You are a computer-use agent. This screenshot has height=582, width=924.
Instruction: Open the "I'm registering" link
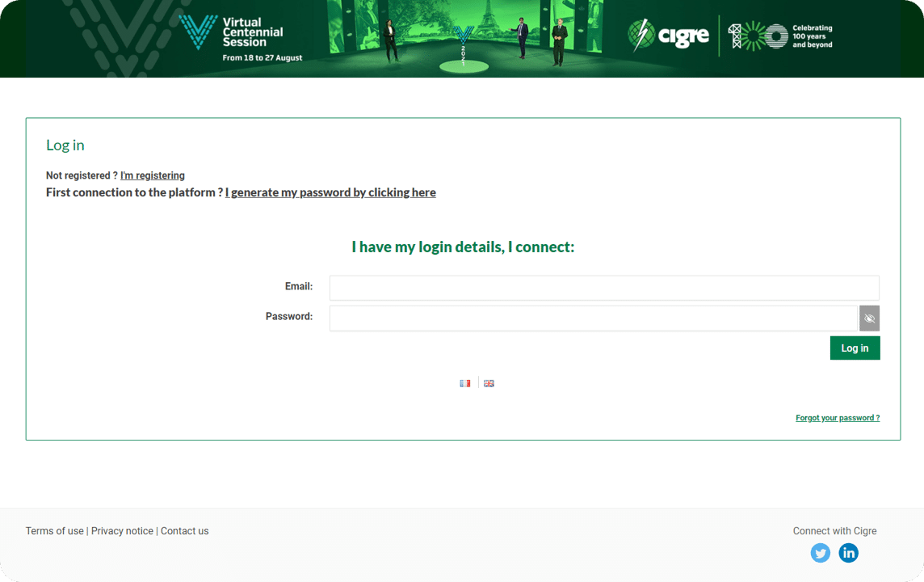153,175
